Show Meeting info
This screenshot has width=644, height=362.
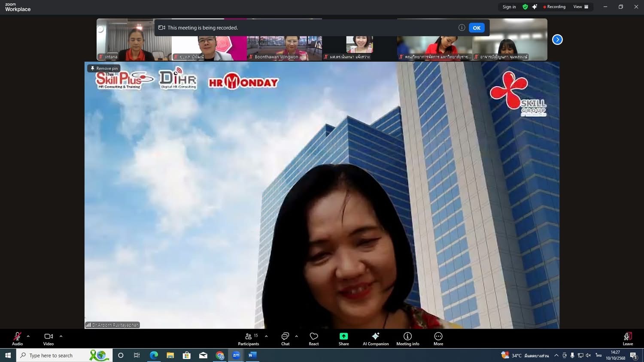[x=407, y=338]
